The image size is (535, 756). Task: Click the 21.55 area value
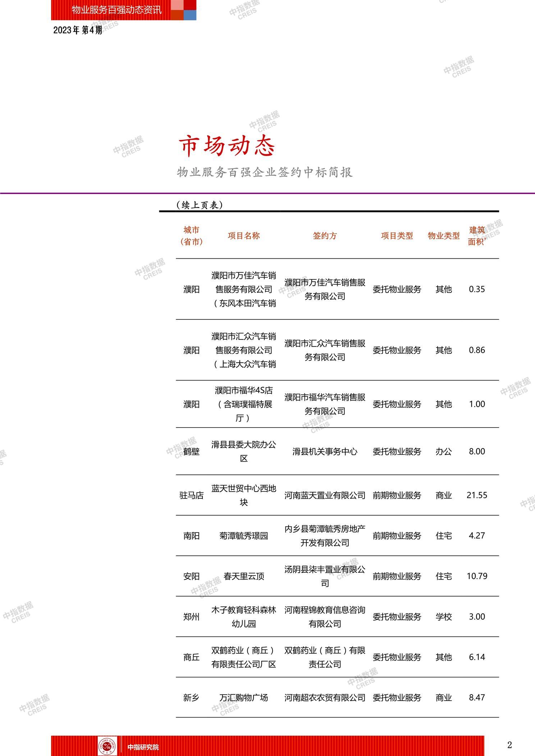pos(477,495)
